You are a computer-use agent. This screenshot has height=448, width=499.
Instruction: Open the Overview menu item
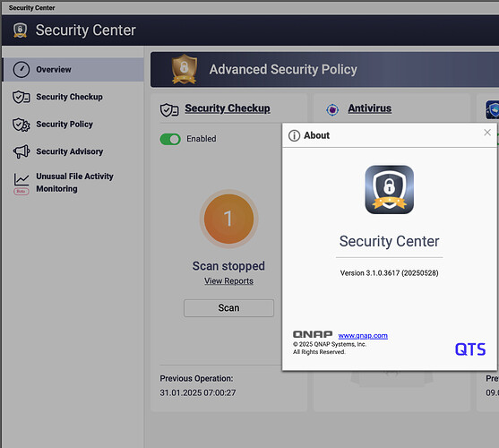pos(73,69)
